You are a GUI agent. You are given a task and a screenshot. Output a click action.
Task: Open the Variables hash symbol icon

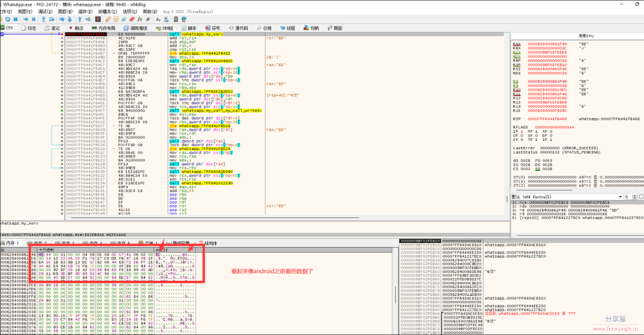148,19
